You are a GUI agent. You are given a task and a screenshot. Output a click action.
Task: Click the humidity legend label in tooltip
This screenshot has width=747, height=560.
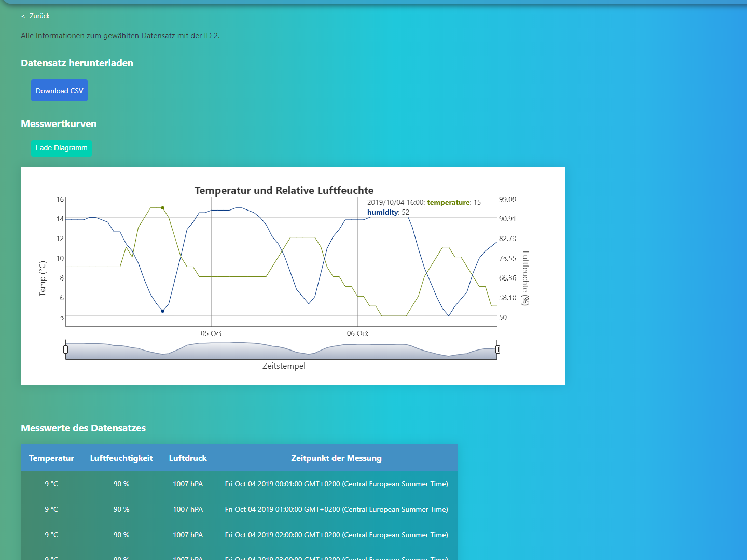[x=382, y=212]
